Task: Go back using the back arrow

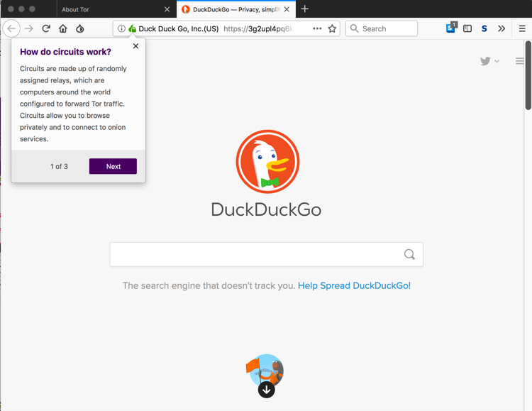Action: [11, 28]
